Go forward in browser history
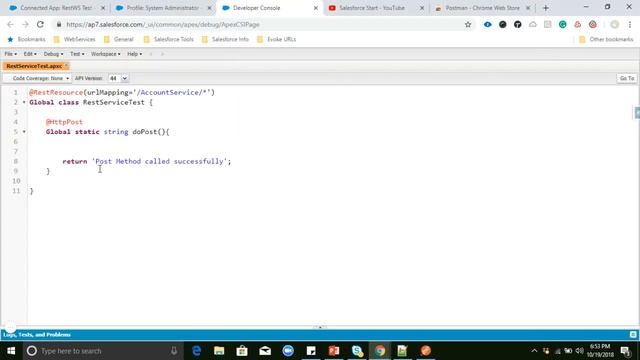 click(x=25, y=24)
